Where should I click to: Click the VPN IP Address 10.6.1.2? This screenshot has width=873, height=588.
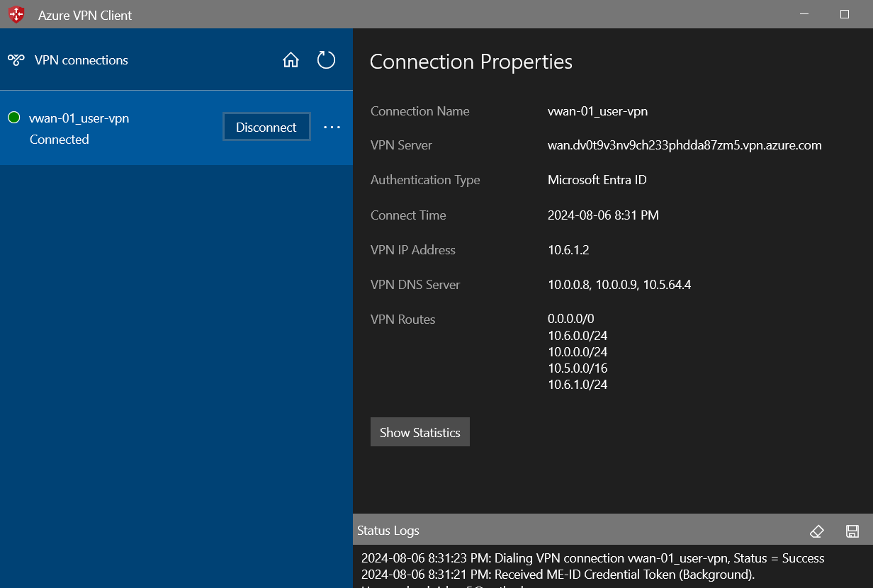pos(568,250)
